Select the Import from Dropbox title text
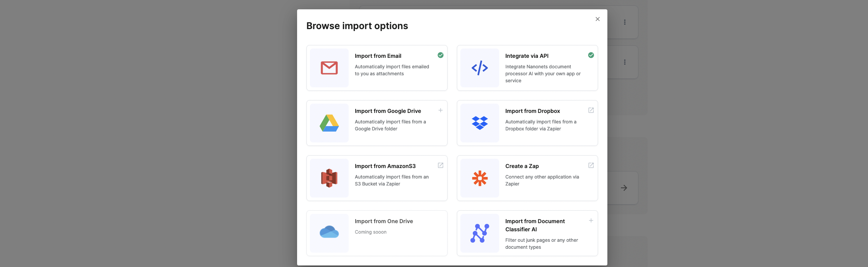Image resolution: width=868 pixels, height=267 pixels. [532, 111]
